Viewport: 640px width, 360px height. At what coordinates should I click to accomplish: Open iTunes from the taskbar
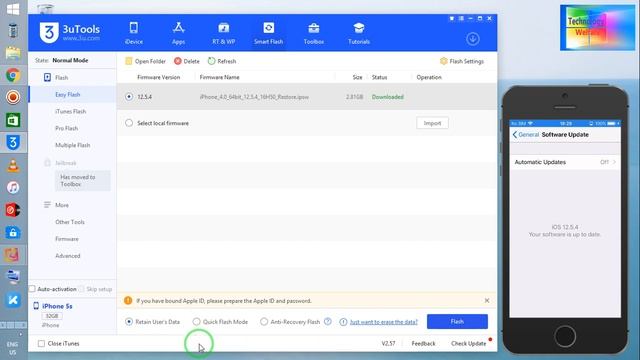[x=13, y=188]
